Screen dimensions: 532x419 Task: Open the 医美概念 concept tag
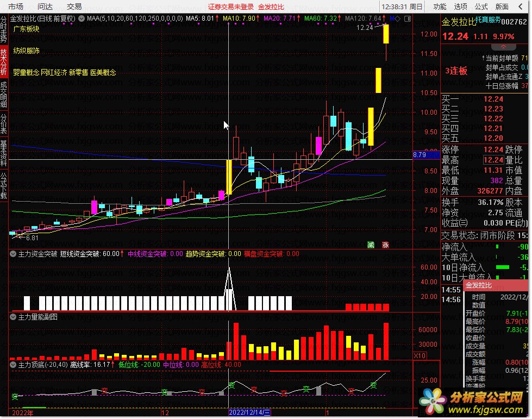[x=103, y=73]
